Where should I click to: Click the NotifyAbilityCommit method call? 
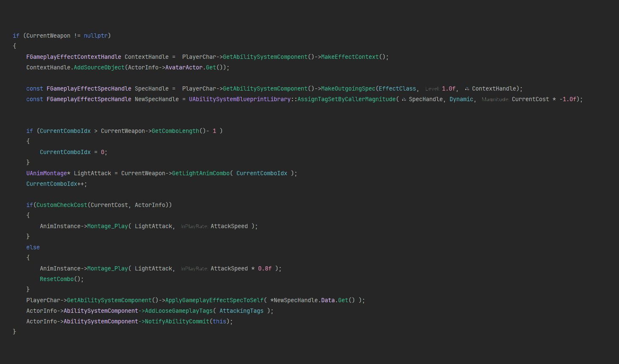pos(177,321)
